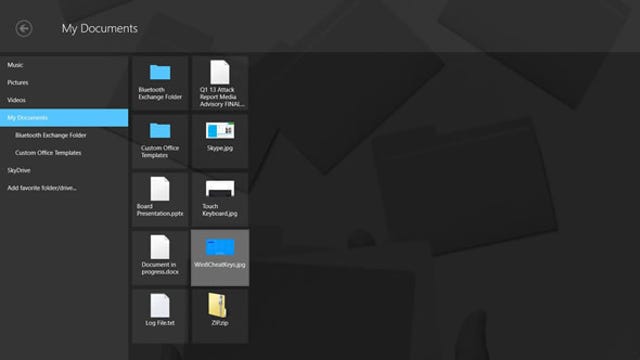Open the Bluetooth Exchange Folder tile
Screen dimensions: 640x360
(160, 83)
